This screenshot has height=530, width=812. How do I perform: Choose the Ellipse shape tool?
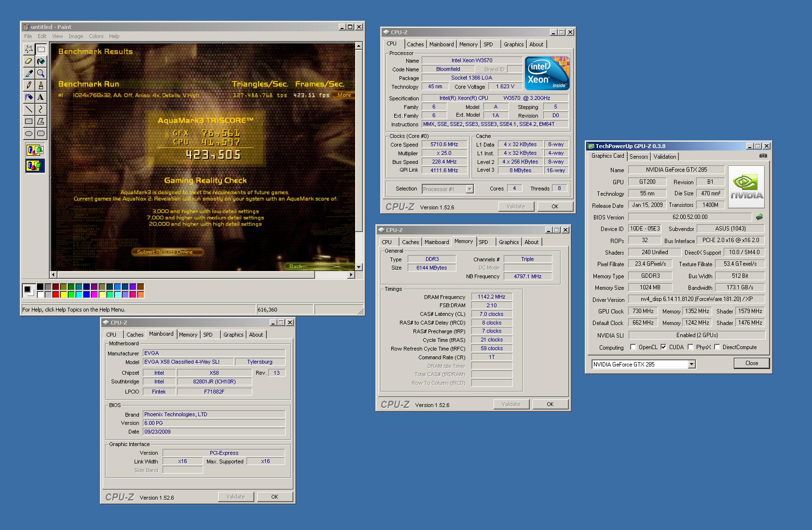[x=29, y=134]
